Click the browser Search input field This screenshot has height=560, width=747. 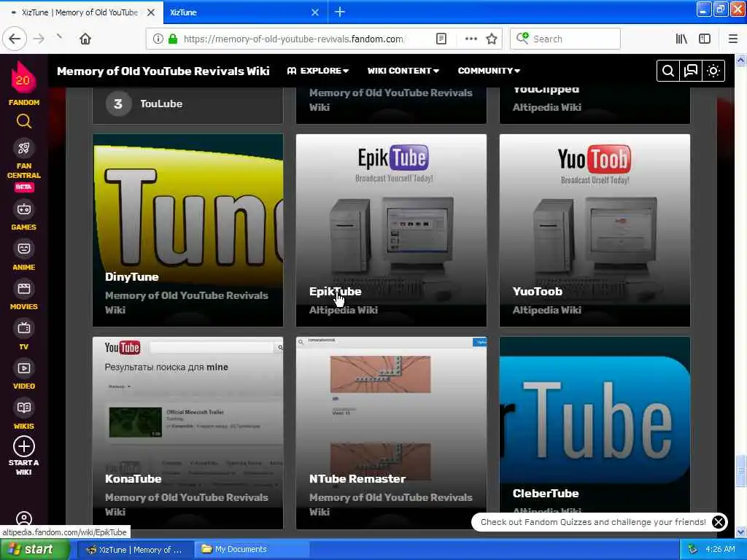click(x=565, y=39)
